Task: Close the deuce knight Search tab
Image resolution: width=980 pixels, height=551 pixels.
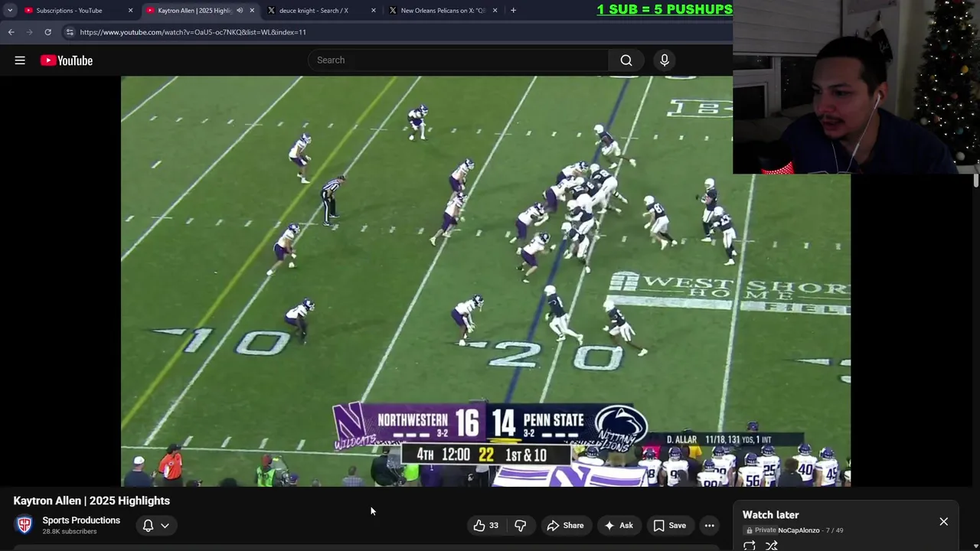Action: (x=373, y=11)
